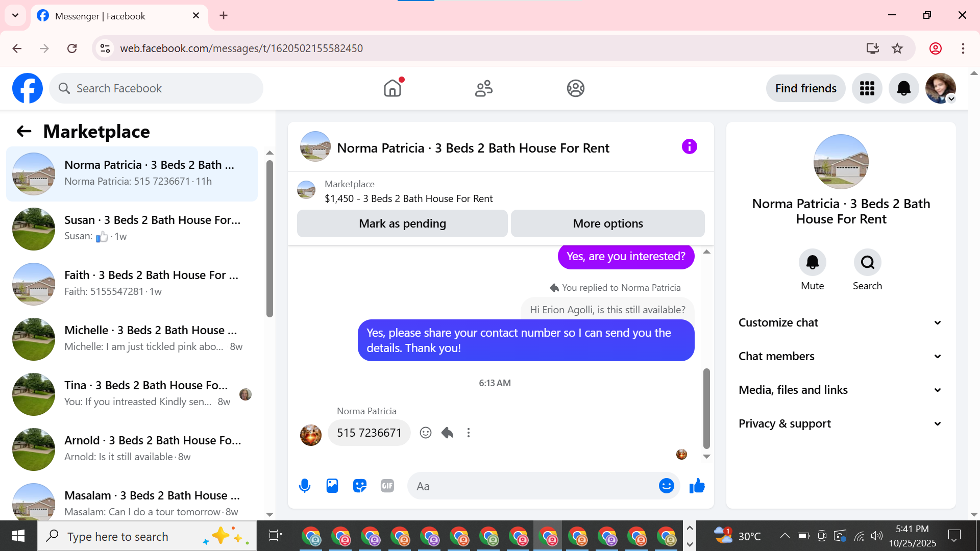The width and height of the screenshot is (980, 551).
Task: Go to Facebook Home tab
Action: [393, 88]
